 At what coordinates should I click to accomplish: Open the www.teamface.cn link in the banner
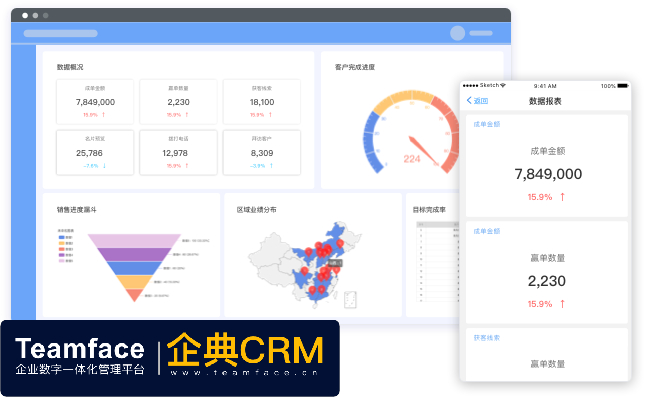[x=244, y=372]
